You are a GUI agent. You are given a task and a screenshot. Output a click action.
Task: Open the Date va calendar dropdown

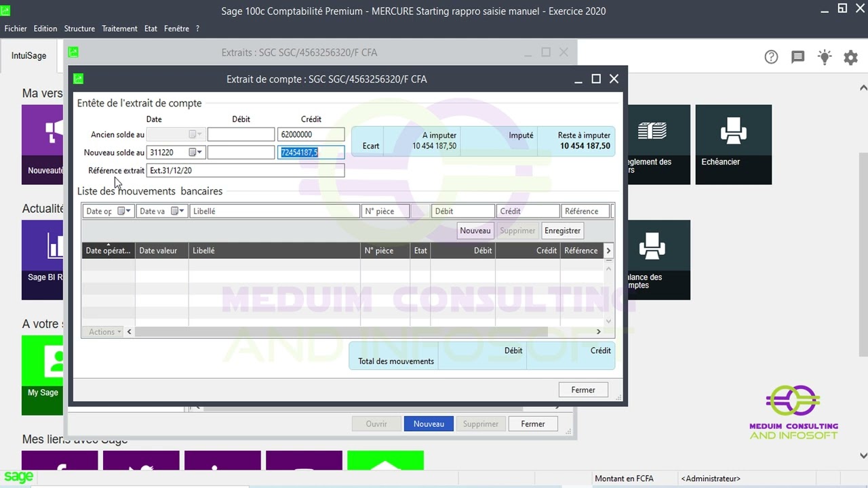[x=178, y=211]
